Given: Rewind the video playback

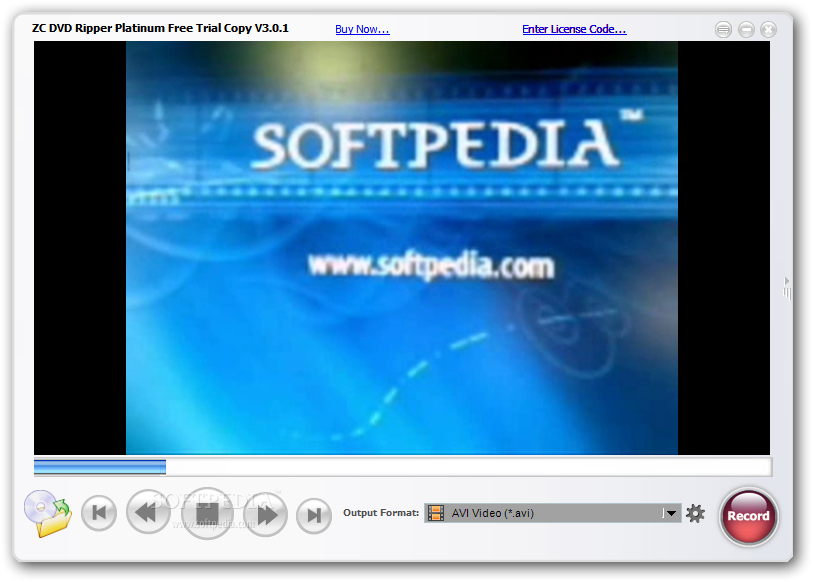Looking at the screenshot, I should (x=148, y=512).
